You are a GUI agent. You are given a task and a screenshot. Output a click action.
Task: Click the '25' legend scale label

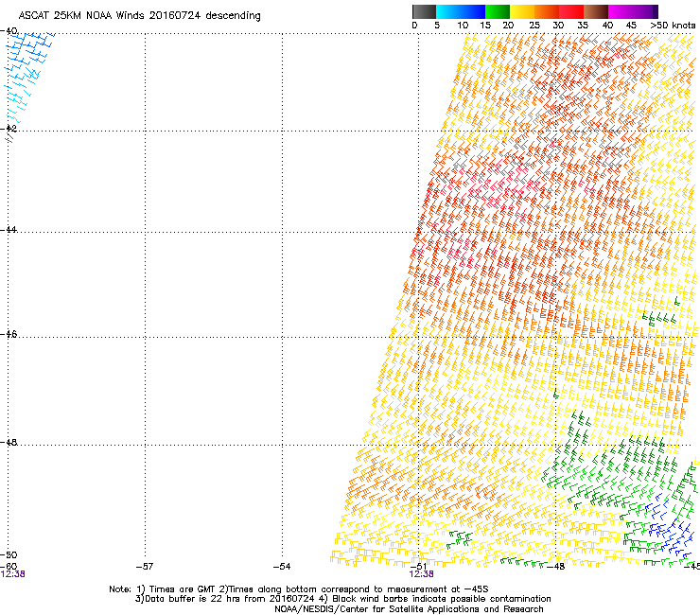534,26
